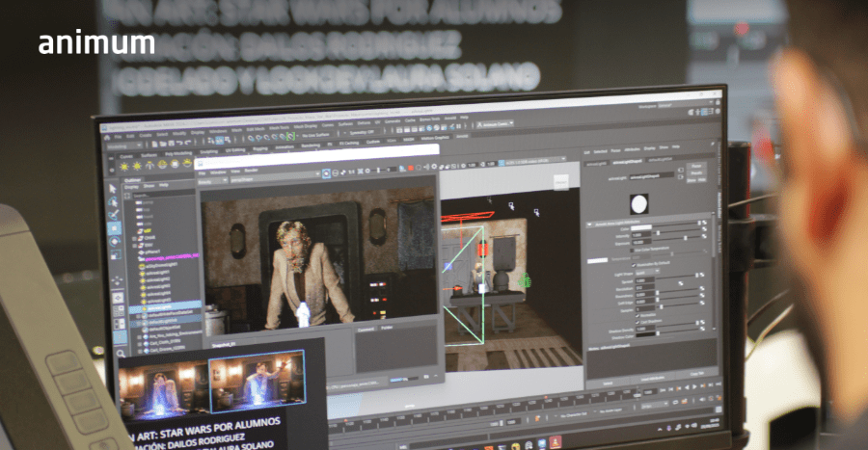Screen dimensions: 868x450
Task: Collapse the Arnold Area Light Attributes section
Action: pyautogui.click(x=589, y=225)
